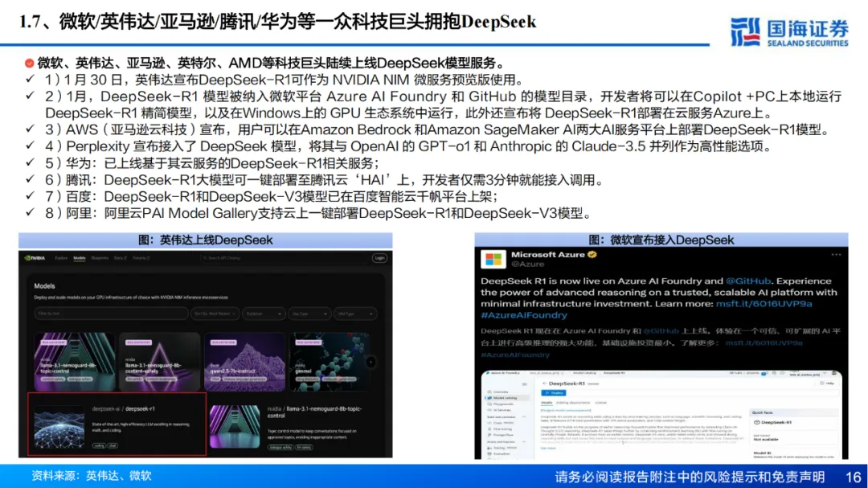Viewport: 868px width, 488px height.
Task: Open the Docs link in NVIDIA navigation
Action: click(x=120, y=258)
